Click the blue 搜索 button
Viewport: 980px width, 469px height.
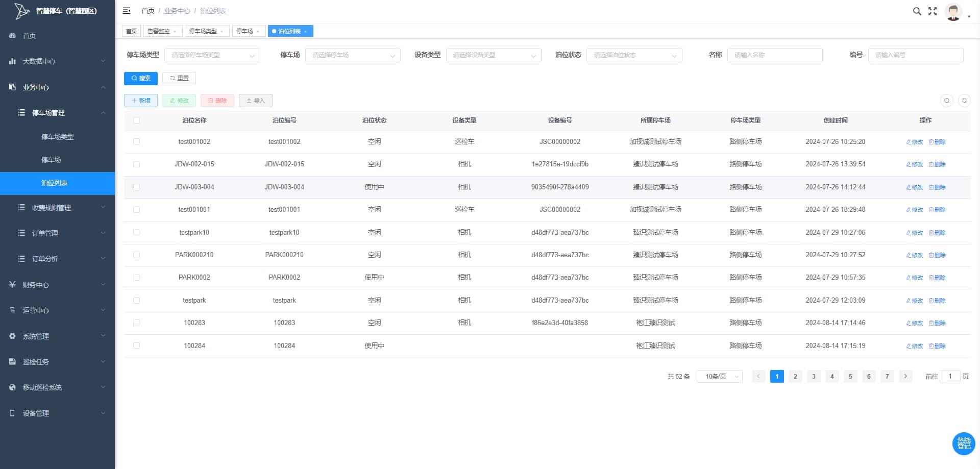pyautogui.click(x=141, y=78)
